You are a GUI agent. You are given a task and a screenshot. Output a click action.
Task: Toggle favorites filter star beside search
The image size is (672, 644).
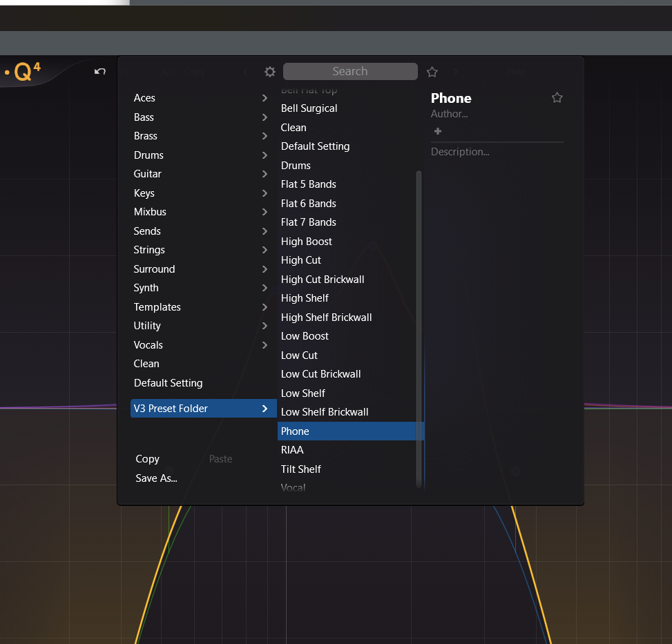pyautogui.click(x=432, y=72)
